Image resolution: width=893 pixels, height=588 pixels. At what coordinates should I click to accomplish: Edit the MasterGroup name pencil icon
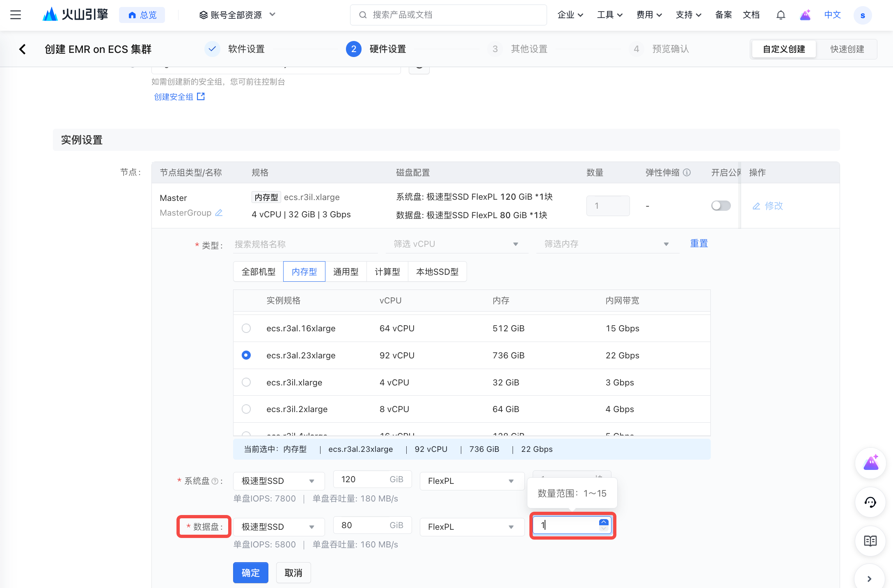coord(219,213)
